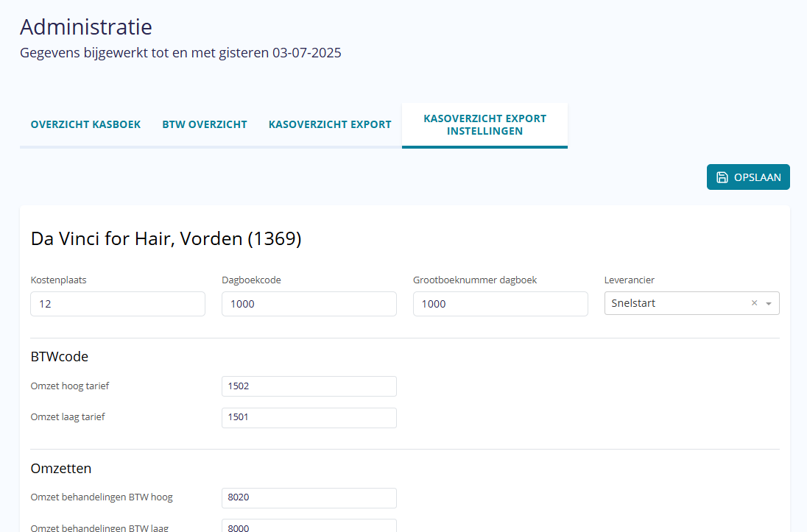The width and height of the screenshot is (807, 532).
Task: Click the Leverancier label text
Action: click(630, 280)
